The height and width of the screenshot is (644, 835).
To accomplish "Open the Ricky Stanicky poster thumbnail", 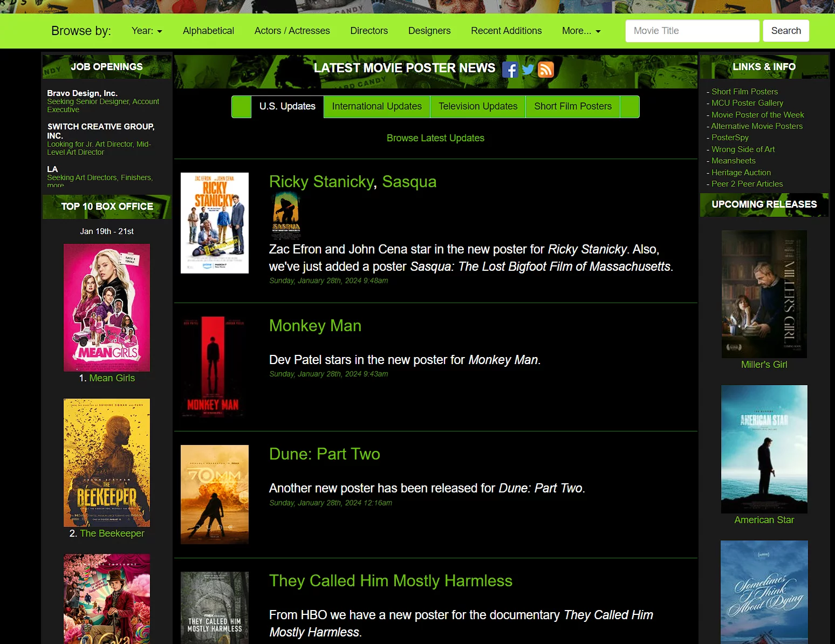I will [x=215, y=223].
